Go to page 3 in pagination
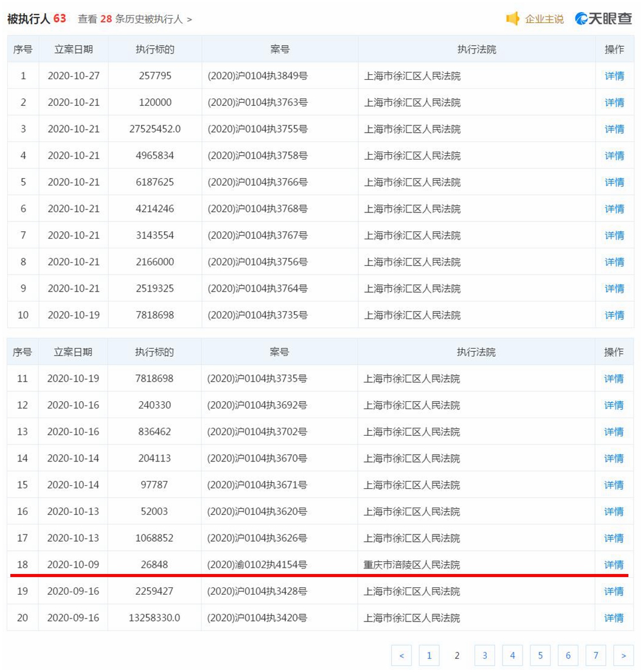 pos(485,656)
